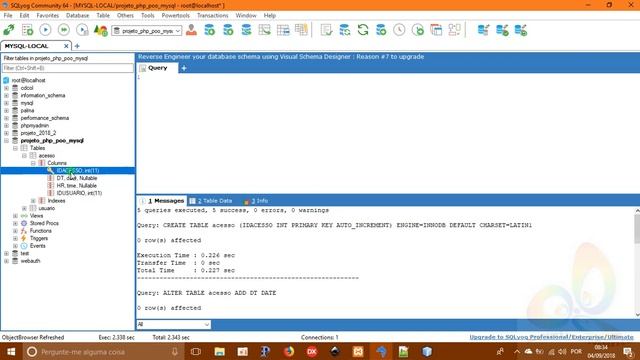
Task: Click the green double-arrow Execute All icon
Action: [64, 30]
